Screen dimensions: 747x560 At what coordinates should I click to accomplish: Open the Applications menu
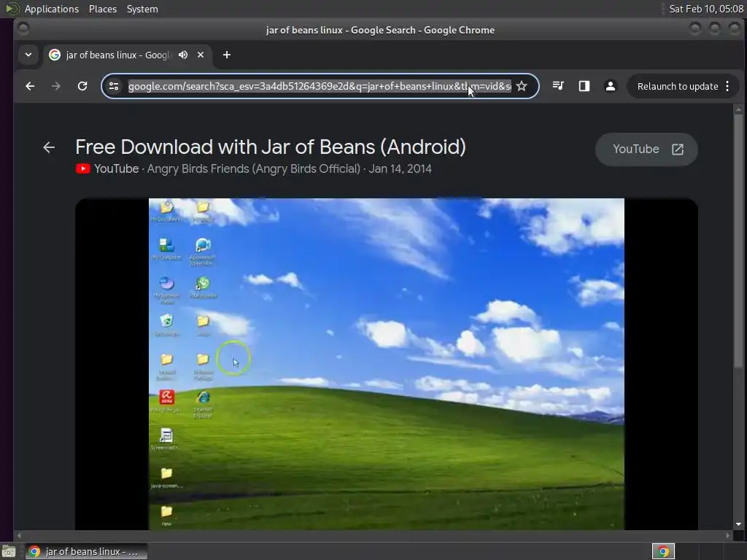(x=52, y=9)
